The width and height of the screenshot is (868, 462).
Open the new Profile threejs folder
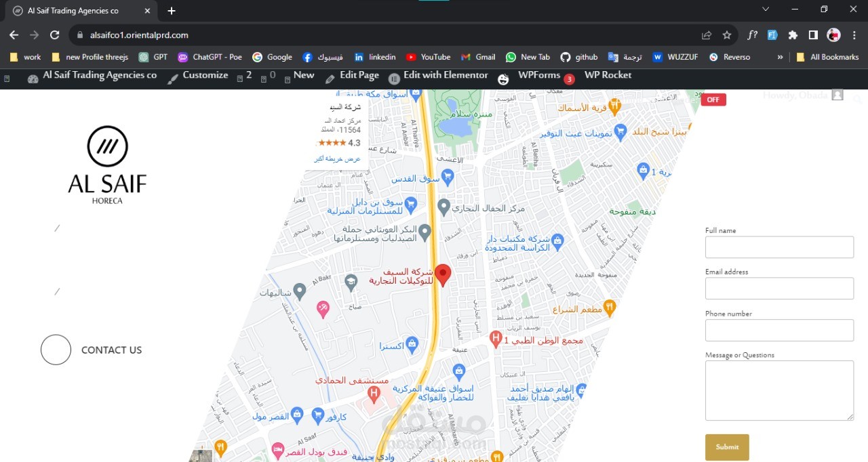90,57
